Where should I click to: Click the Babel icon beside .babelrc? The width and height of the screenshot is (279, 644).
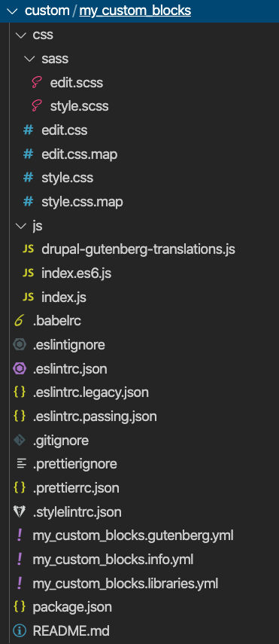20,321
